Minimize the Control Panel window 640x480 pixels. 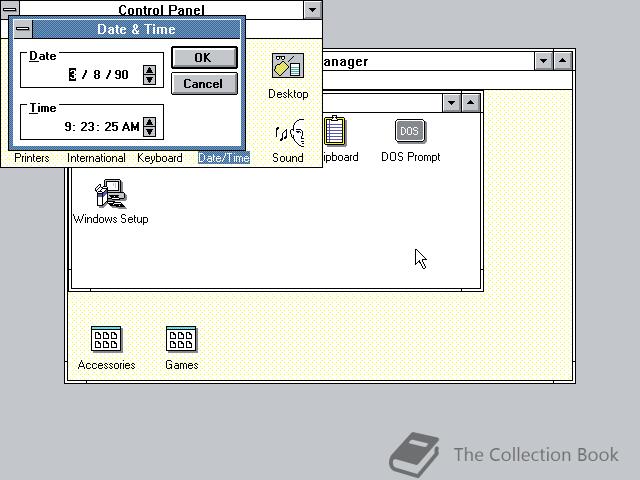click(x=313, y=9)
